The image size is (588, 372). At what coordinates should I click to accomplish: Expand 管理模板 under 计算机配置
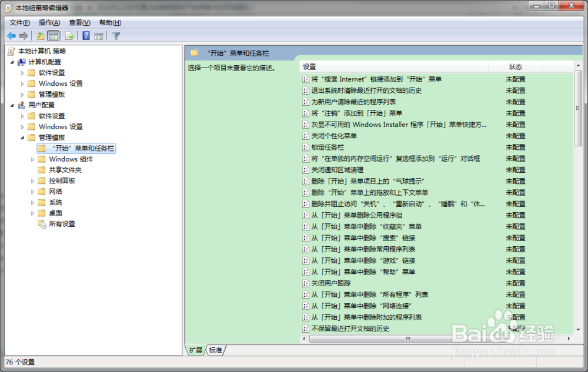pos(22,95)
